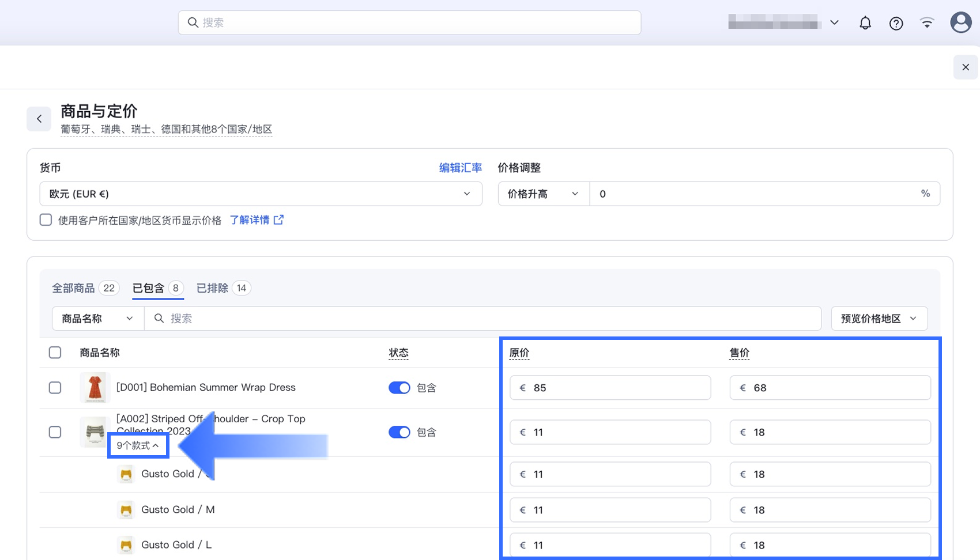The image size is (980, 560).
Task: Enable 使用客户所在国家/地区货币显示价格 checkbox
Action: pos(46,220)
